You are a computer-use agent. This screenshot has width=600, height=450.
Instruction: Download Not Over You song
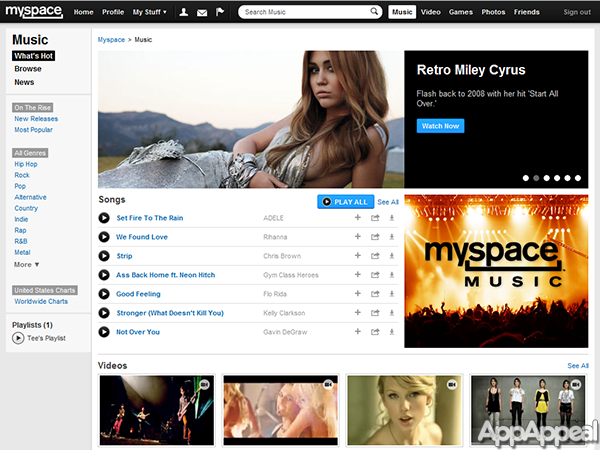tap(392, 332)
